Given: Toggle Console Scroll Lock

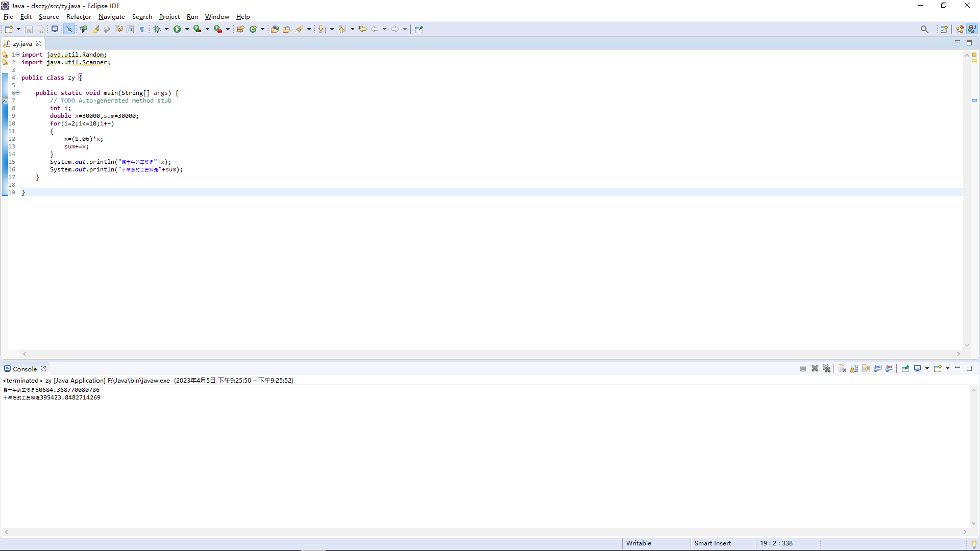Looking at the screenshot, I should point(854,368).
